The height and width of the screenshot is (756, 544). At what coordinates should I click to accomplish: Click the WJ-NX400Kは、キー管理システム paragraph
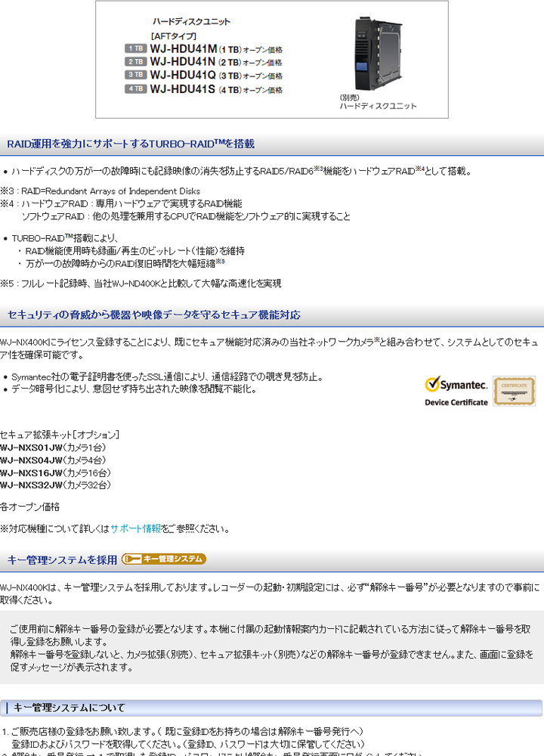pos(270,593)
